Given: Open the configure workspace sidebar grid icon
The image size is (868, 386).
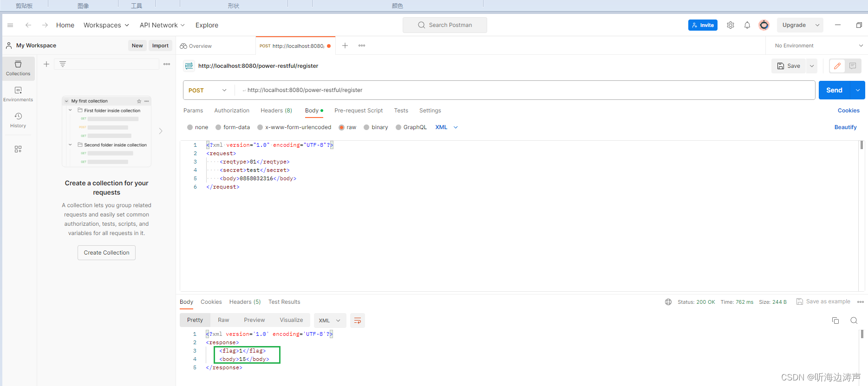Looking at the screenshot, I should (18, 149).
